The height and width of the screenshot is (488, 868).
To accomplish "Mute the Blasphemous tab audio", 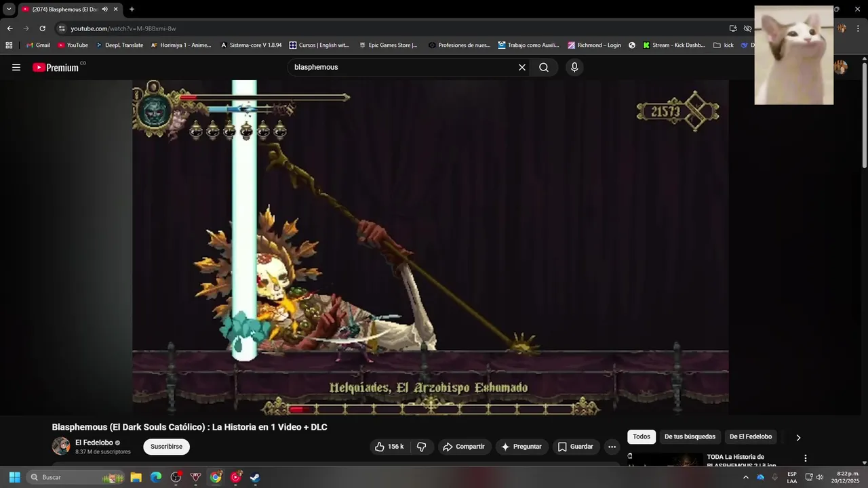I will pyautogui.click(x=104, y=9).
